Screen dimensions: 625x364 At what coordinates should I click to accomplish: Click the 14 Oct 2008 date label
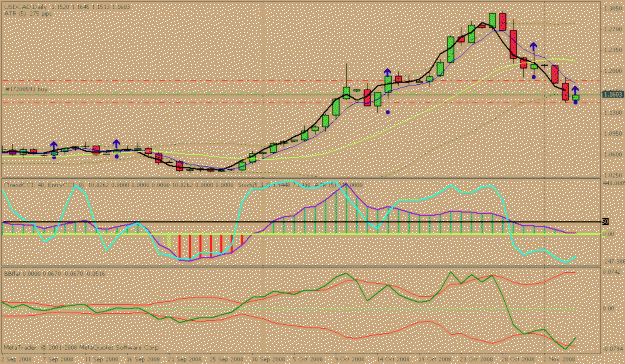tap(394, 359)
